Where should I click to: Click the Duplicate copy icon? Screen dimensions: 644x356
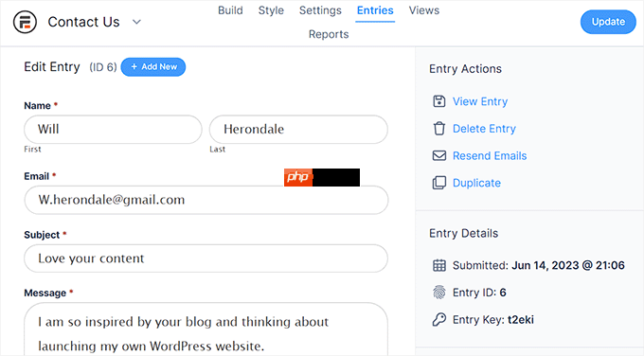pyautogui.click(x=439, y=183)
